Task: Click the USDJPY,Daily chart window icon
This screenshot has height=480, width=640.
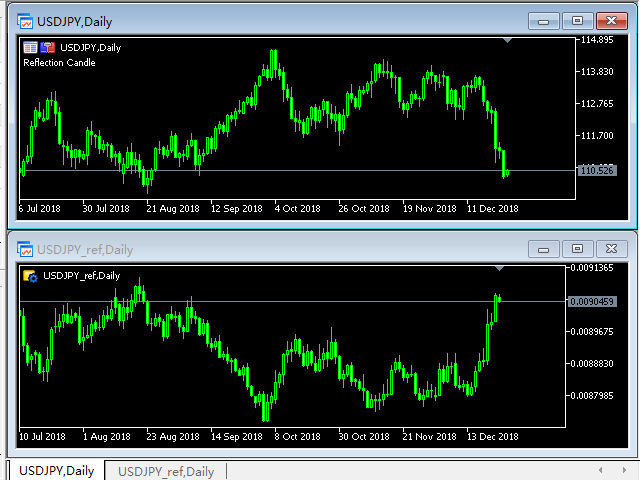Action: 25,21
